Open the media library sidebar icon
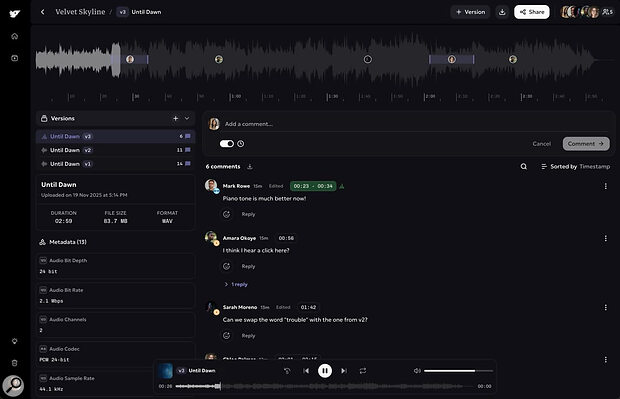 click(15, 58)
